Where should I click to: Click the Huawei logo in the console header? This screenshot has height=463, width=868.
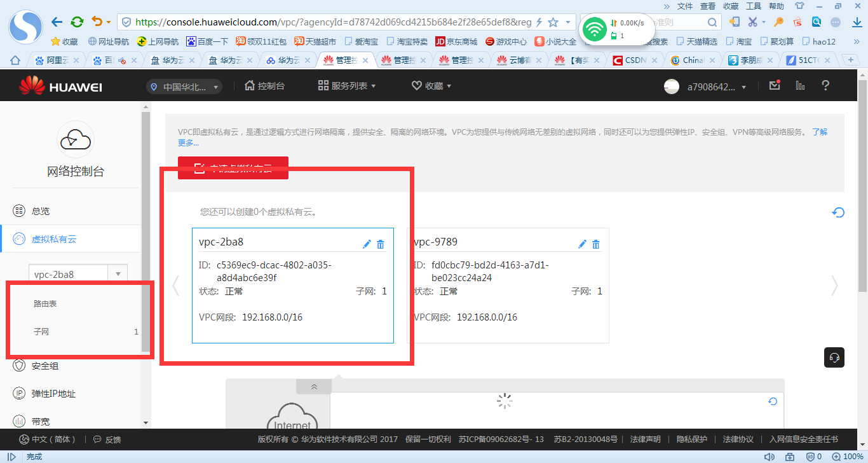pyautogui.click(x=60, y=86)
